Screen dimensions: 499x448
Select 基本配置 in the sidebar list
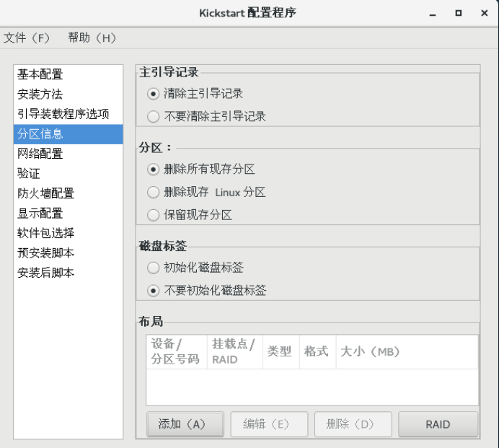coord(68,74)
